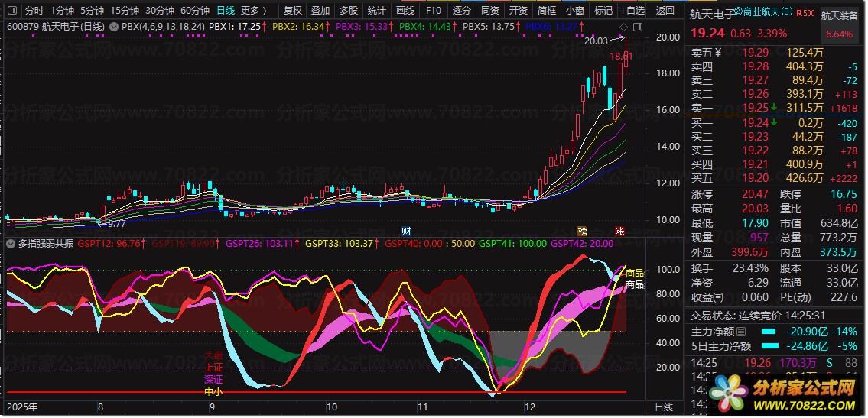Click the 卖一 price 19.25
Screen dimensions: 868x418
756,107
